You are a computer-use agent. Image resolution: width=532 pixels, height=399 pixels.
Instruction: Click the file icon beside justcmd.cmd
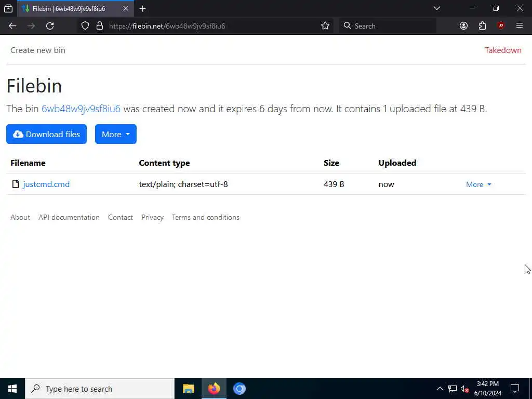(15, 184)
